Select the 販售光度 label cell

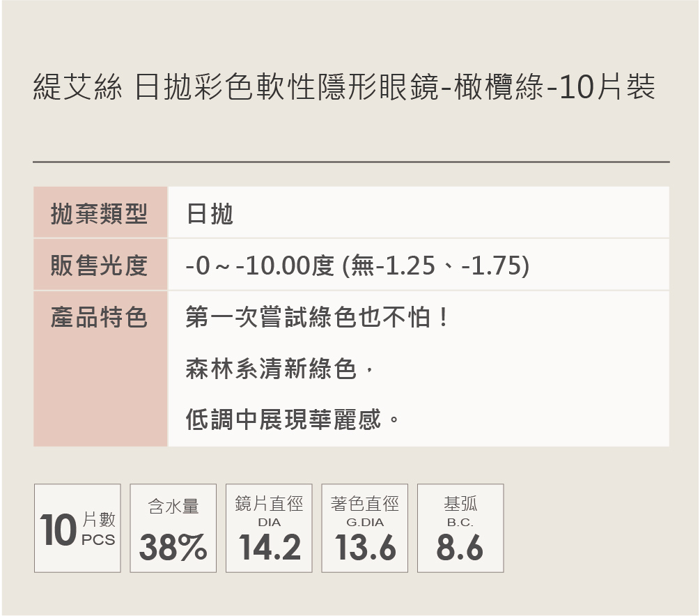(x=100, y=265)
